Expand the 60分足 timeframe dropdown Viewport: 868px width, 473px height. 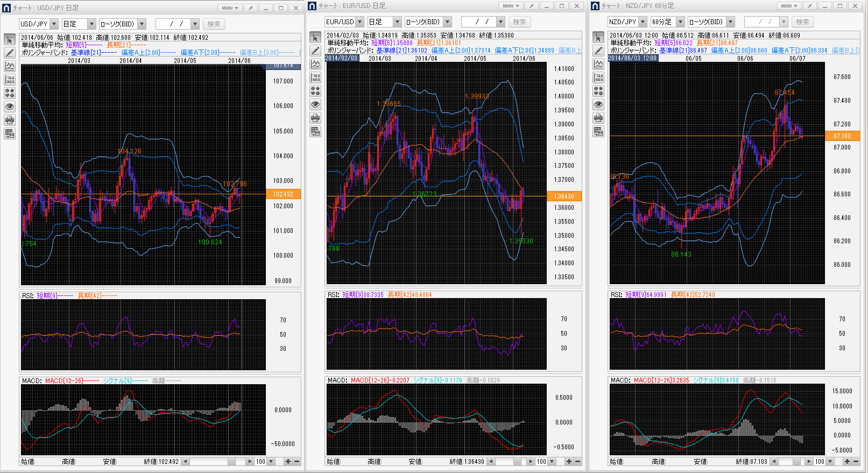tap(680, 22)
